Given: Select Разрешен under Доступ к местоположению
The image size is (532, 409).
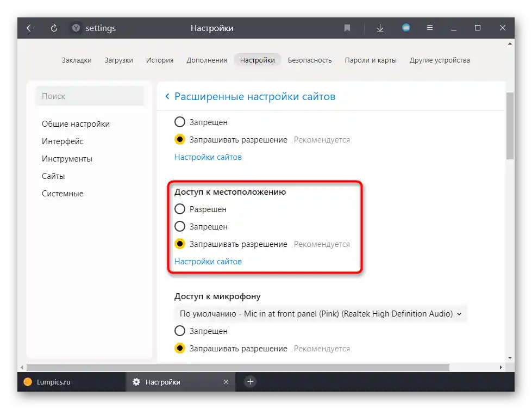Looking at the screenshot, I should click(180, 209).
